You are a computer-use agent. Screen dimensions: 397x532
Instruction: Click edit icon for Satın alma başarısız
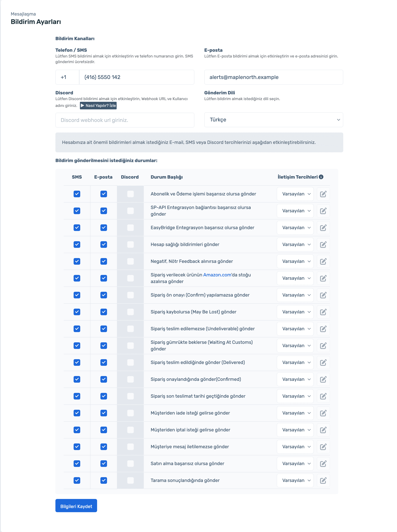[323, 464]
